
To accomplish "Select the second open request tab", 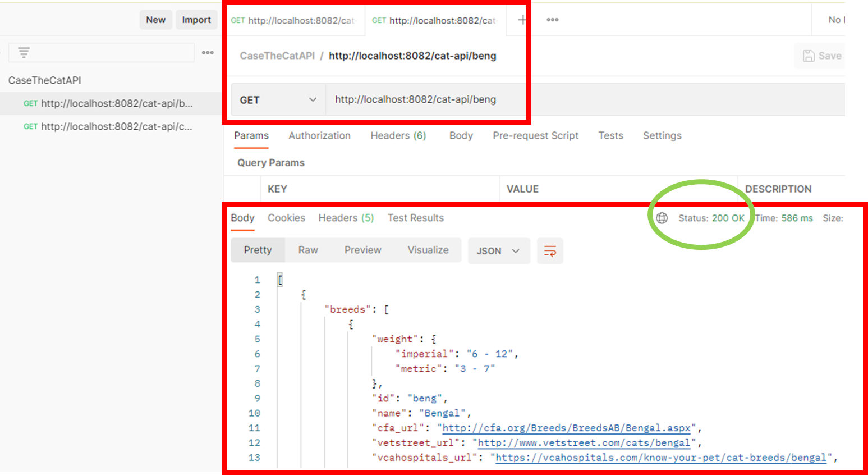I will click(435, 20).
